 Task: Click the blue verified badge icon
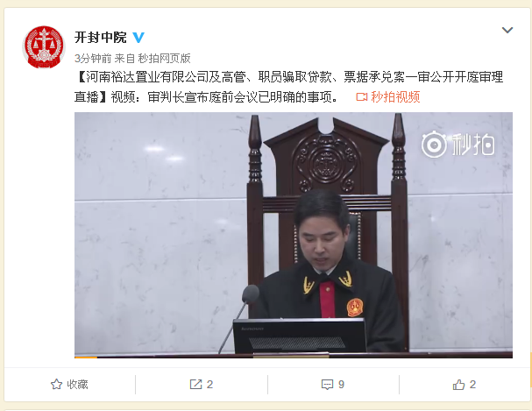138,37
